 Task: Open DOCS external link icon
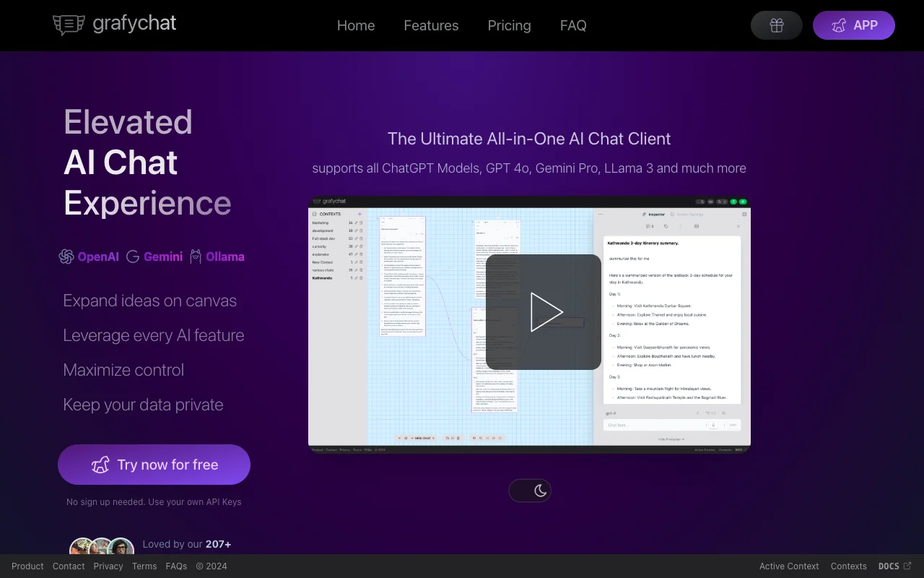pos(907,566)
